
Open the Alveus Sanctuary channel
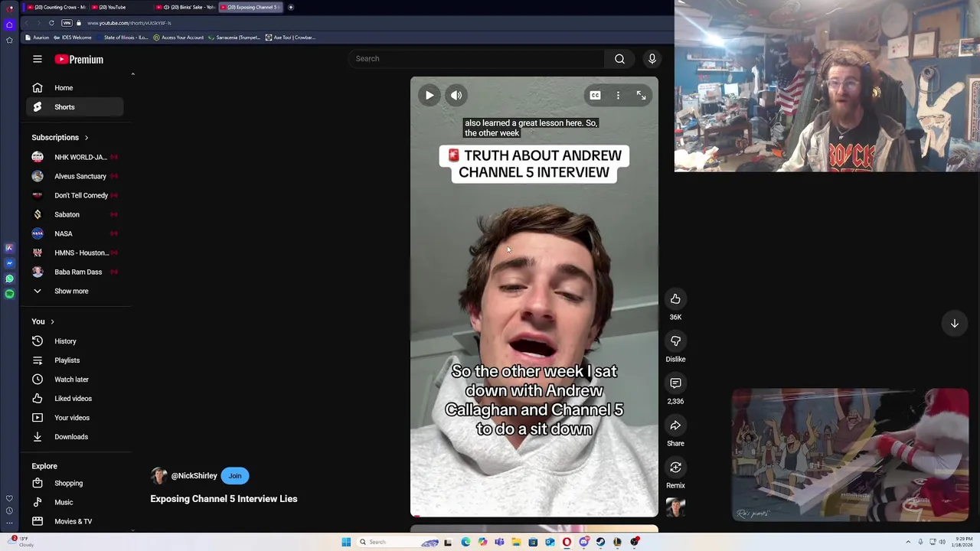(x=75, y=176)
